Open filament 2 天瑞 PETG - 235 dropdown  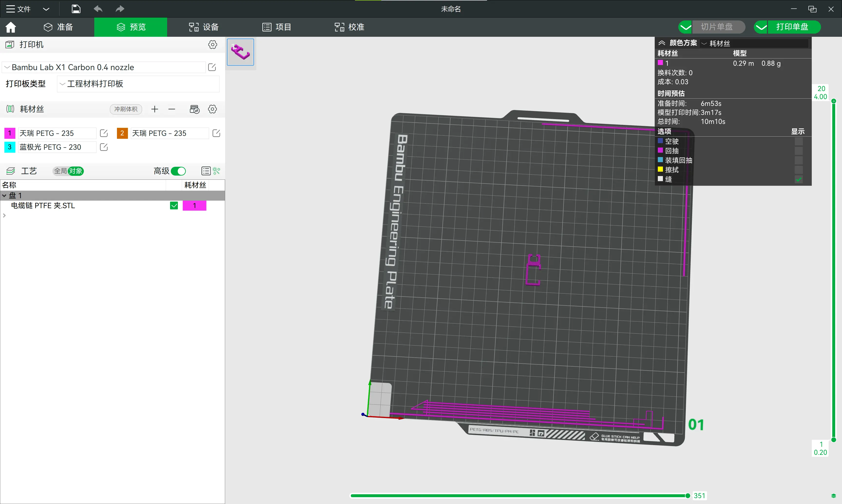tap(170, 133)
